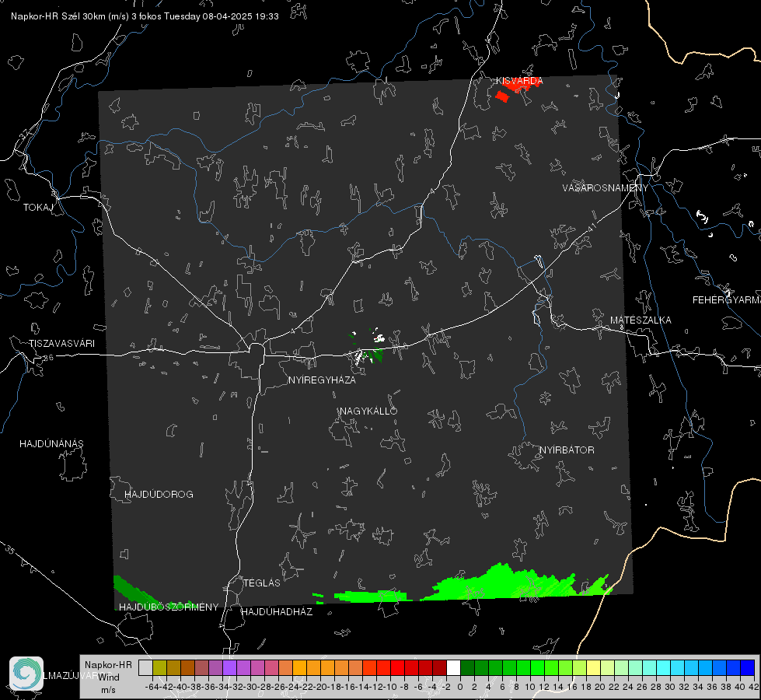Click the -24 legend value
The height and width of the screenshot is (700, 761).
pos(292,687)
